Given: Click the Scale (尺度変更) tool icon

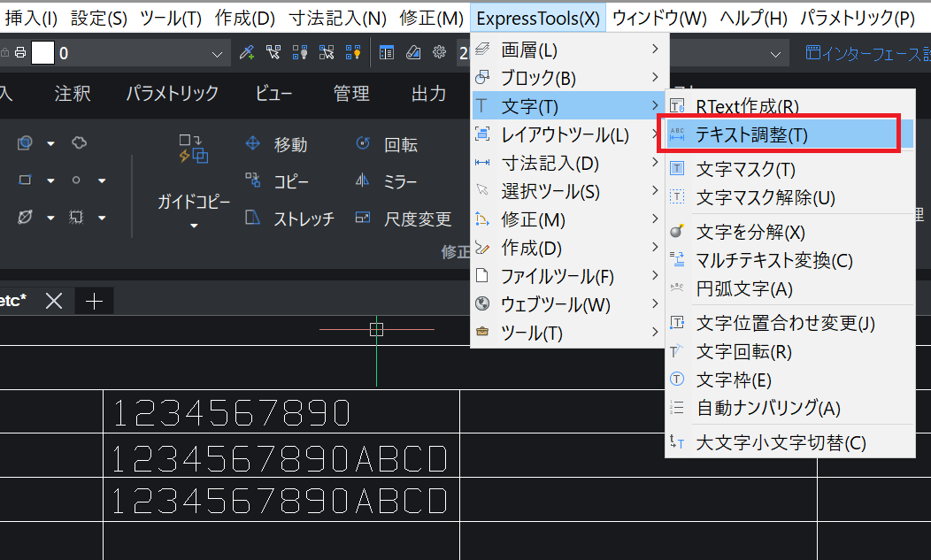Looking at the screenshot, I should [x=363, y=218].
